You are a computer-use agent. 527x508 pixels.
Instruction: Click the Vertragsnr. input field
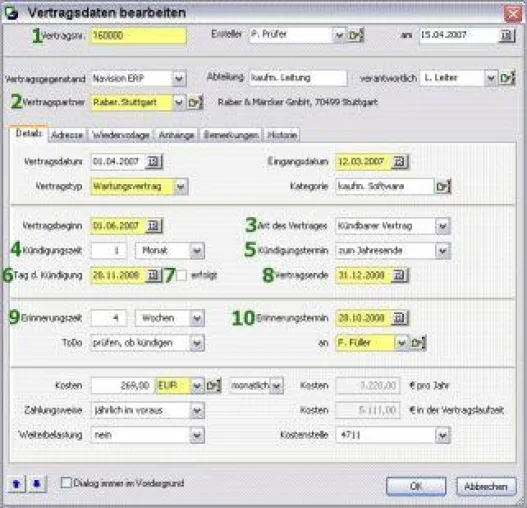138,36
